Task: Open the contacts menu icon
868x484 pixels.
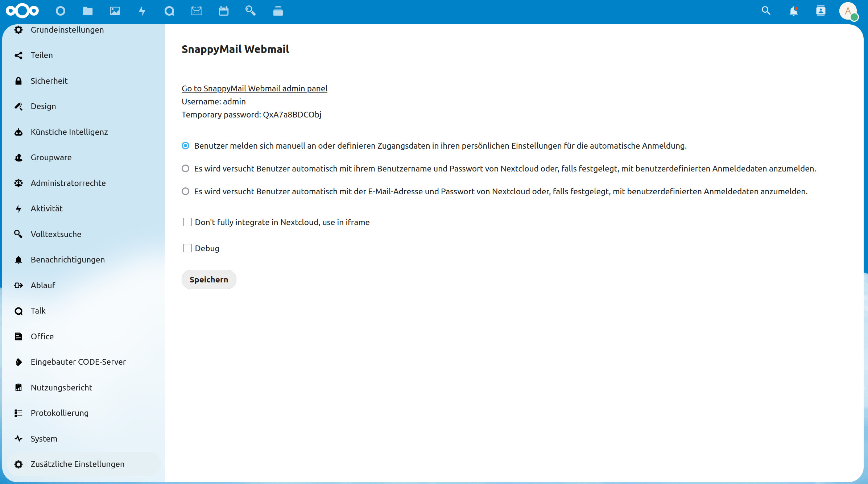Action: (x=821, y=11)
